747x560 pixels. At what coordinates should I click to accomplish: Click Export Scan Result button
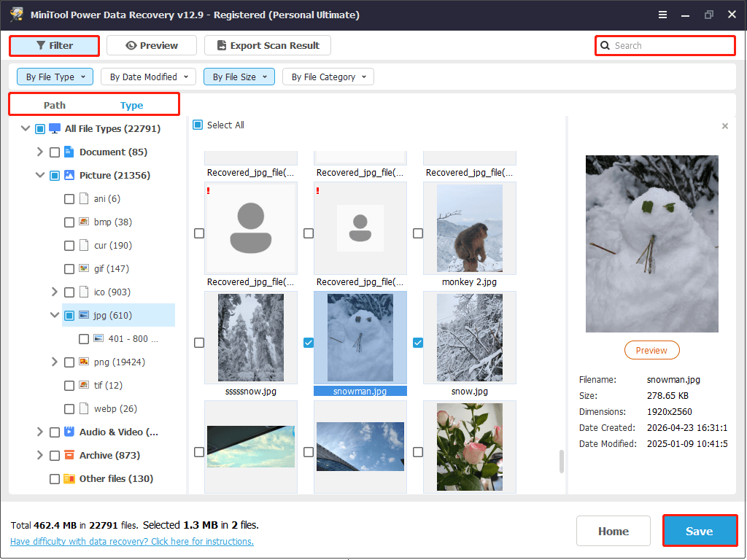coord(268,46)
